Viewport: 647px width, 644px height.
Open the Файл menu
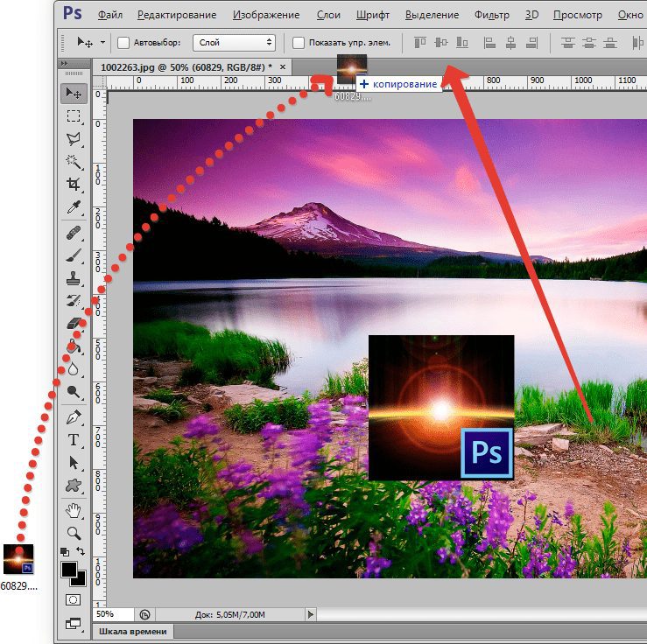coord(110,15)
